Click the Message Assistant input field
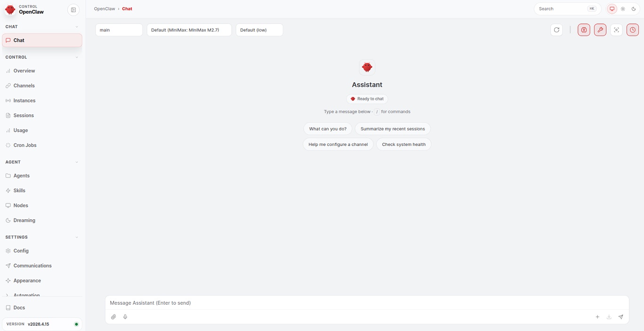This screenshot has width=644, height=331. click(x=367, y=303)
